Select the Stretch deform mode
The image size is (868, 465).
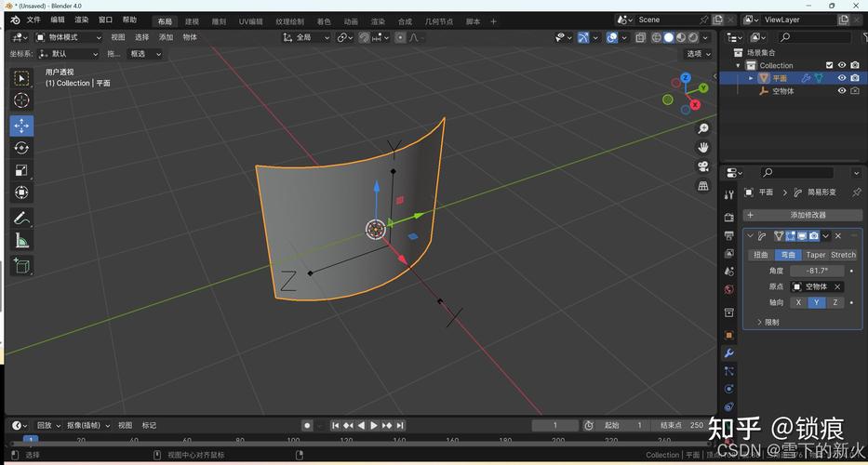point(843,255)
